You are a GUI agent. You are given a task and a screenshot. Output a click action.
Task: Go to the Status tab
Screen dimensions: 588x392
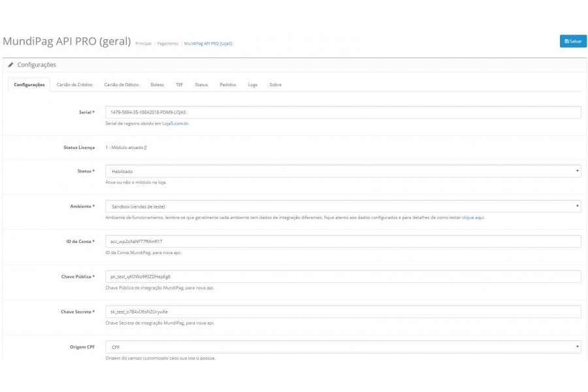201,85
